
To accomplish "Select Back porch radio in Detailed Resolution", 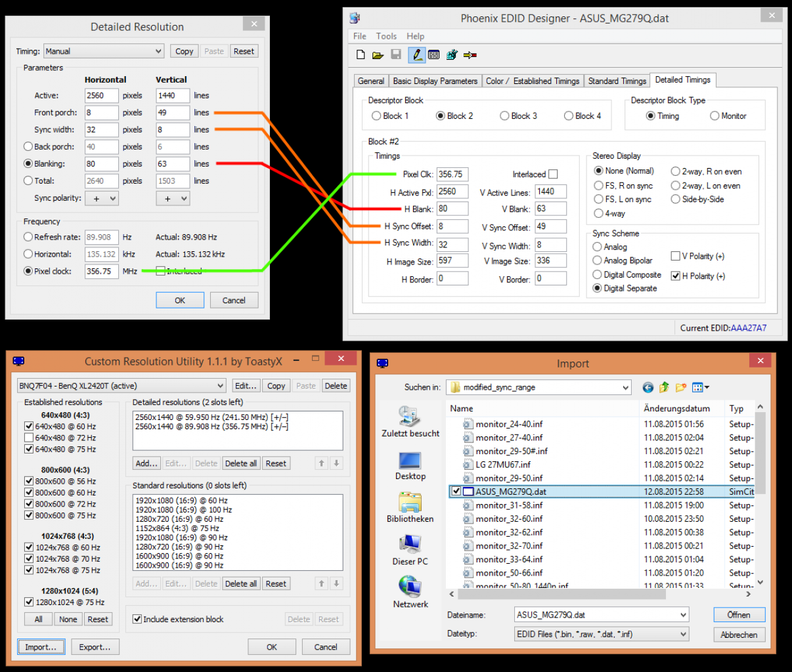I will [28, 147].
